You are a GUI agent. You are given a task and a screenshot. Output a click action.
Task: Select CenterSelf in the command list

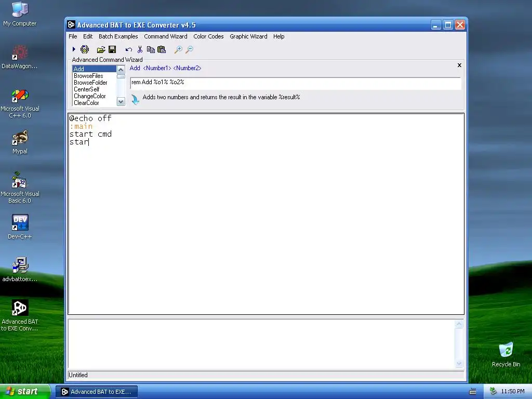(95, 89)
